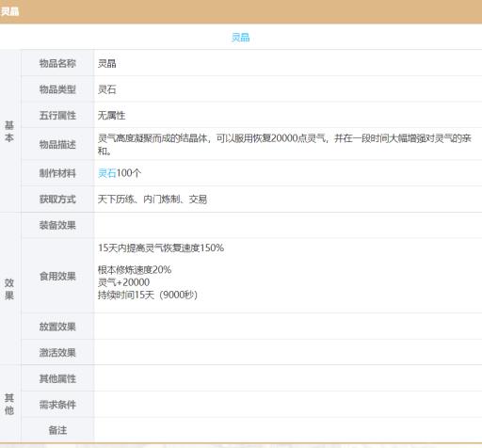The image size is (482, 448).
Task: Select the 激活效果 label cell
Action: (57, 352)
